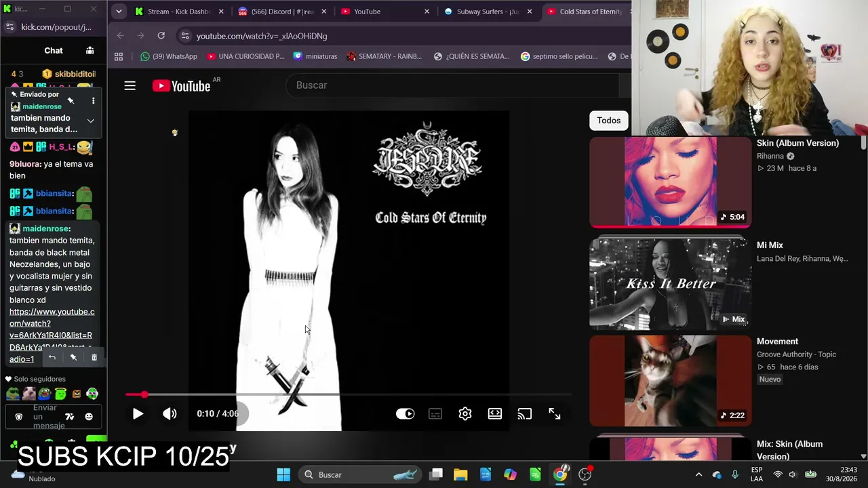Viewport: 868px width, 488px height.
Task: Open the Kick chat users list icon
Action: (90, 50)
